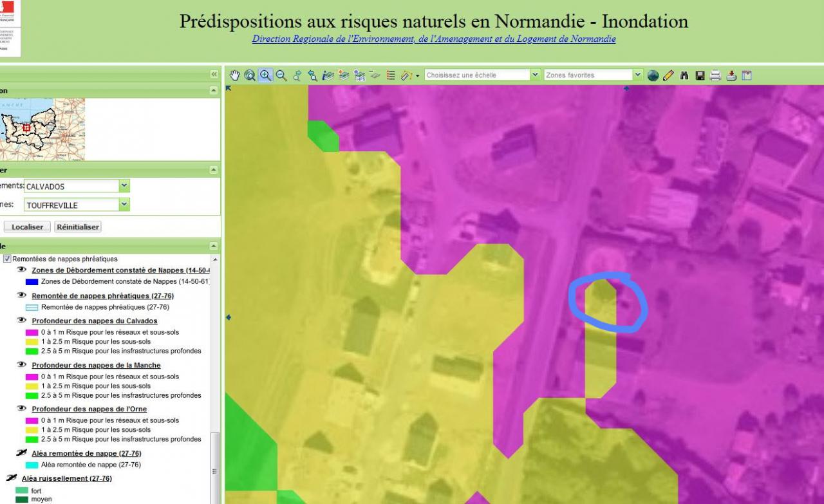The width and height of the screenshot is (824, 504).
Task: Click magenta swatch under Profondeur des nappes du Calvados
Action: [x=32, y=332]
